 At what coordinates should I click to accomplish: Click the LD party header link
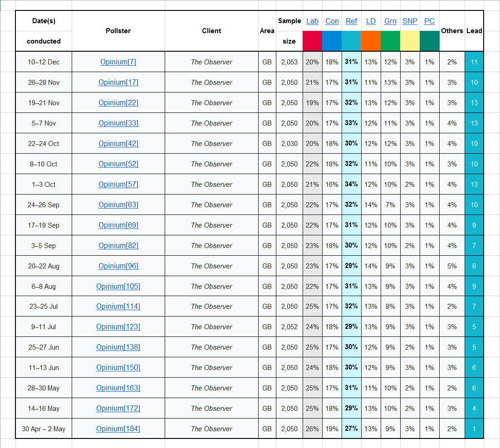[371, 21]
